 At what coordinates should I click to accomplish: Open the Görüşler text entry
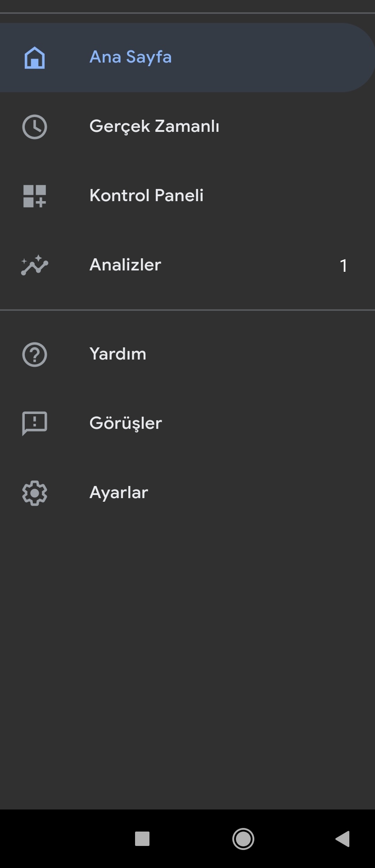[x=126, y=423]
